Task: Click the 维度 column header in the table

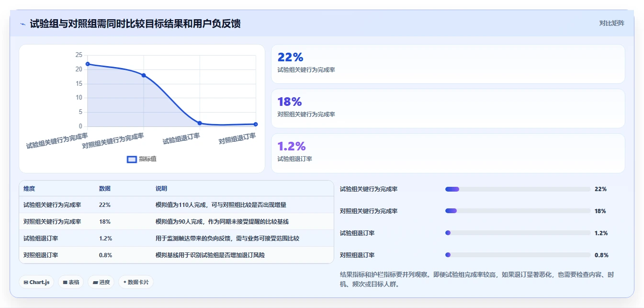Action: coord(29,189)
